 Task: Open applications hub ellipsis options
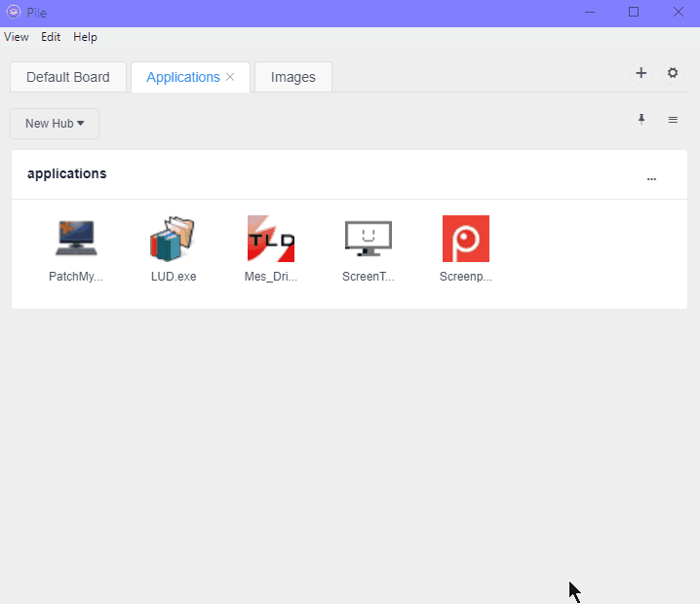[x=652, y=179]
